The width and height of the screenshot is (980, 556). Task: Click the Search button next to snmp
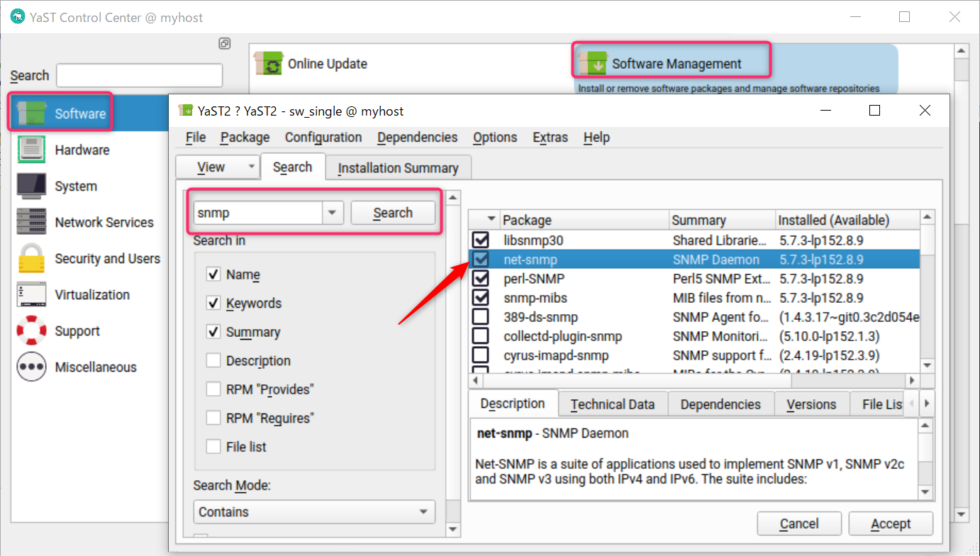pos(393,213)
